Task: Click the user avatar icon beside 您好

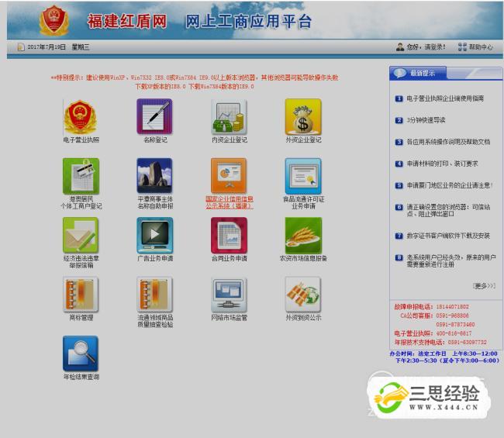Action: click(400, 47)
